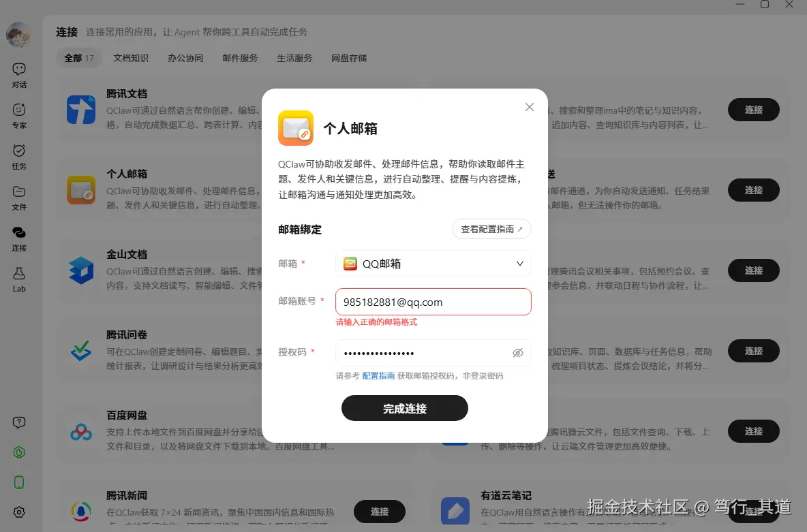807x532 pixels.
Task: Open the 对话 chat section in sidebar
Action: [x=19, y=75]
